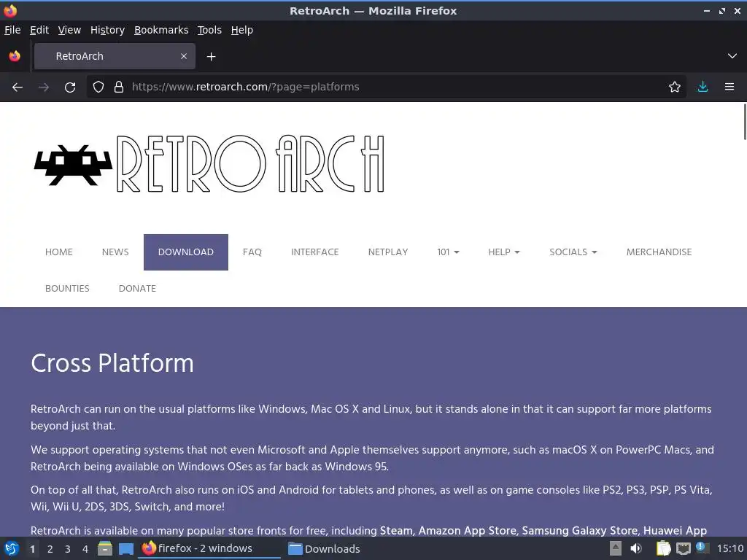Open the NEWS page
Screen dimensions: 747x560
[115, 252]
